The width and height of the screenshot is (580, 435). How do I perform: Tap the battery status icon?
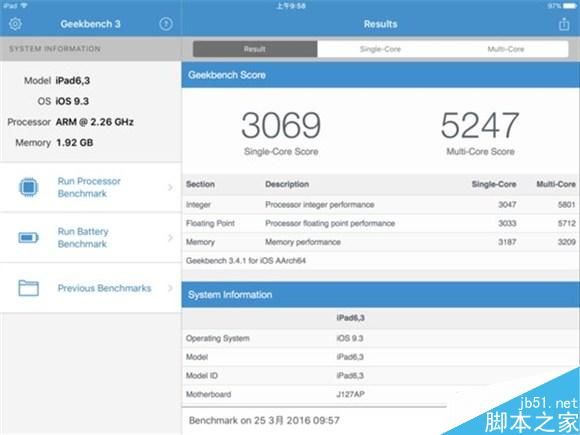pos(570,6)
